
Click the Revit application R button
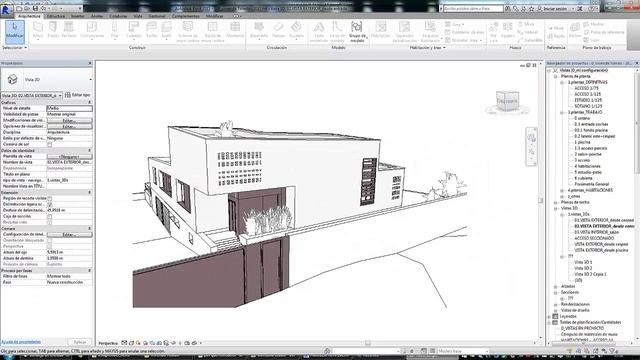coord(6,10)
